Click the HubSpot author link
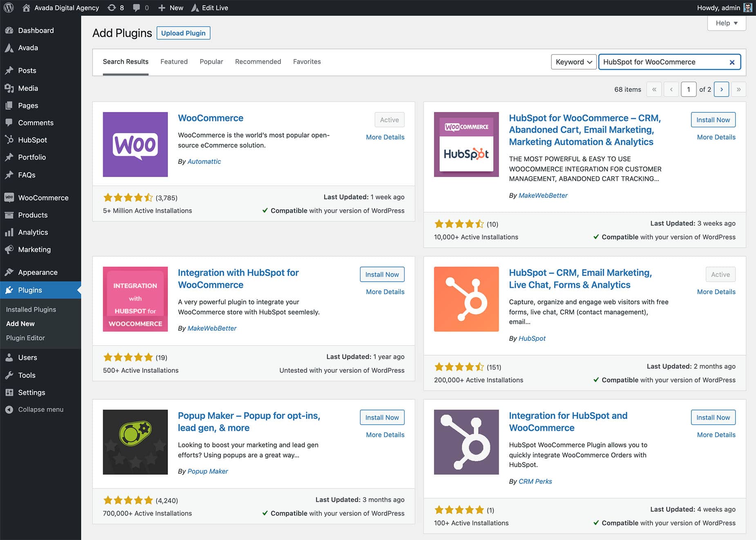756x540 pixels. pos(532,338)
